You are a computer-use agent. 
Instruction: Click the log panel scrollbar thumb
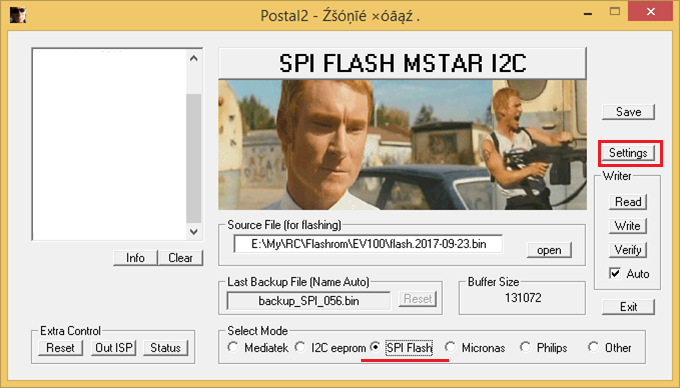tap(194, 158)
